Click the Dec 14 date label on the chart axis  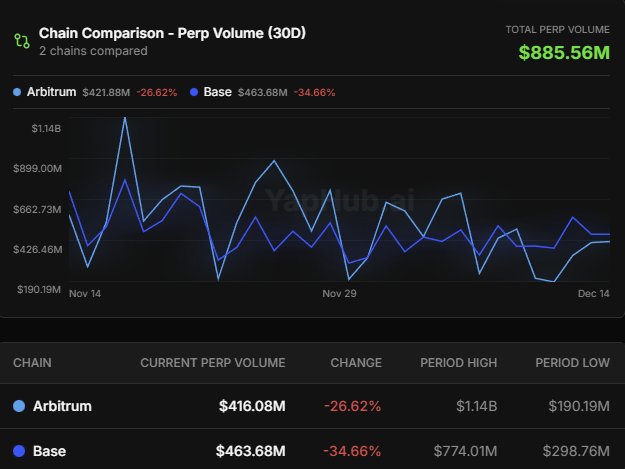594,294
